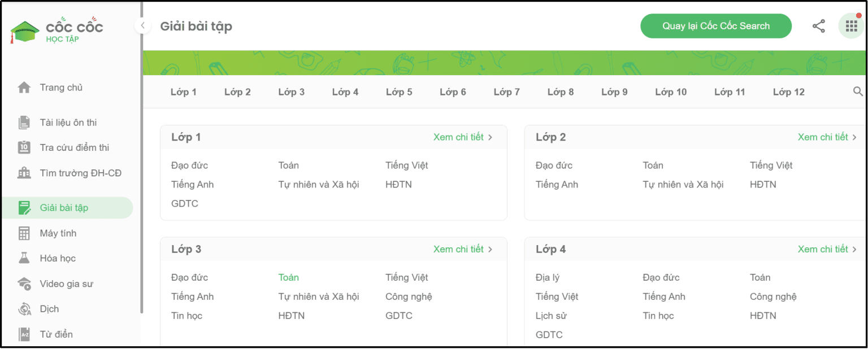Open the apps grid icon top right

[850, 25]
